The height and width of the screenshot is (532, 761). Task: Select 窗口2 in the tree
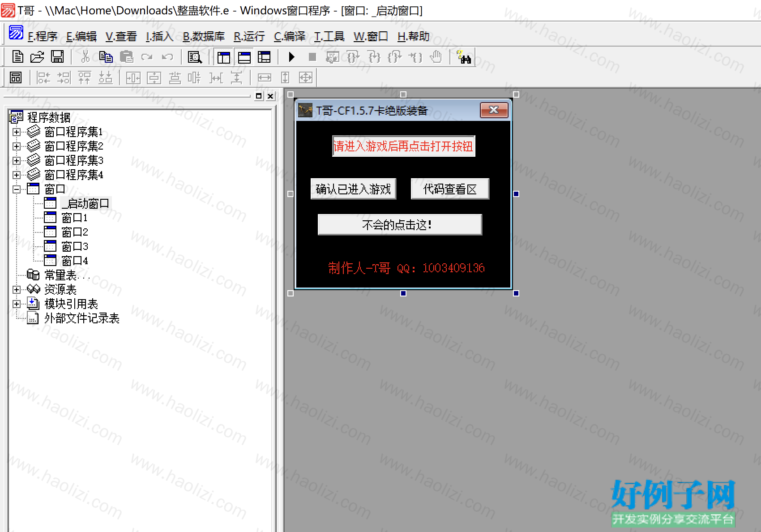pyautogui.click(x=75, y=232)
